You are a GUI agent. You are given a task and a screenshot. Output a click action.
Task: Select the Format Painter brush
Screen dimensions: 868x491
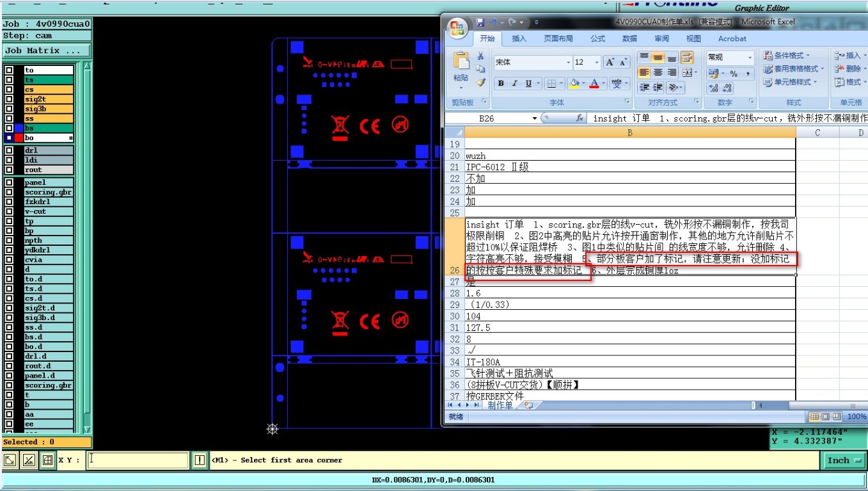point(481,82)
